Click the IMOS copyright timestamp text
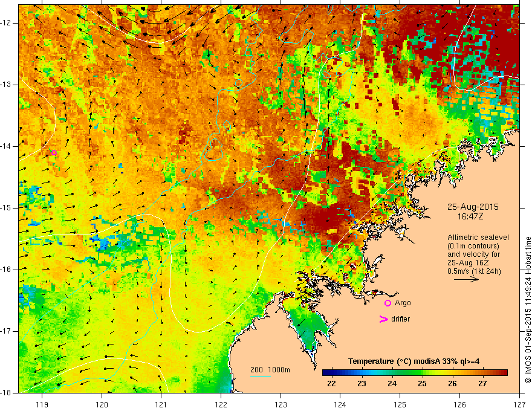This screenshot has height=411, width=532. [528, 310]
